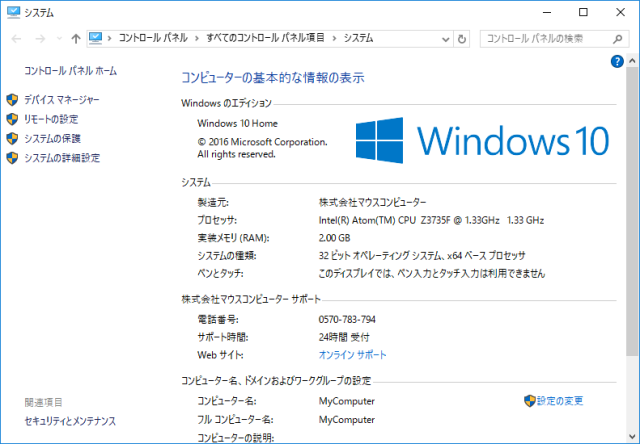Click shield icon beside 設定の変更

(x=530, y=401)
